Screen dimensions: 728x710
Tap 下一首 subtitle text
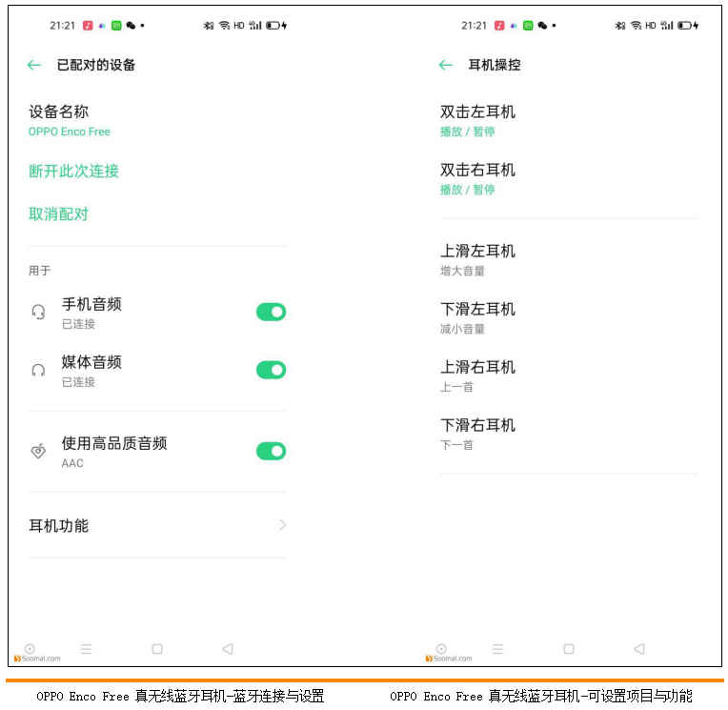[x=456, y=445]
